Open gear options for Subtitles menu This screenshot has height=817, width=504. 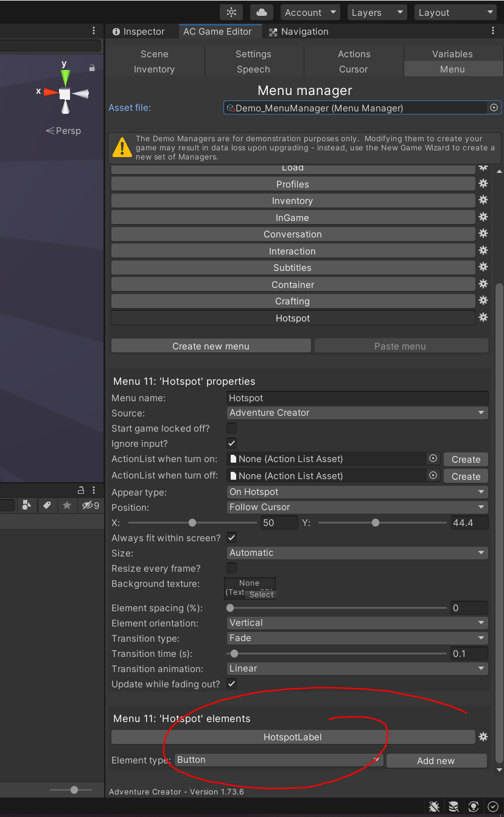click(483, 267)
